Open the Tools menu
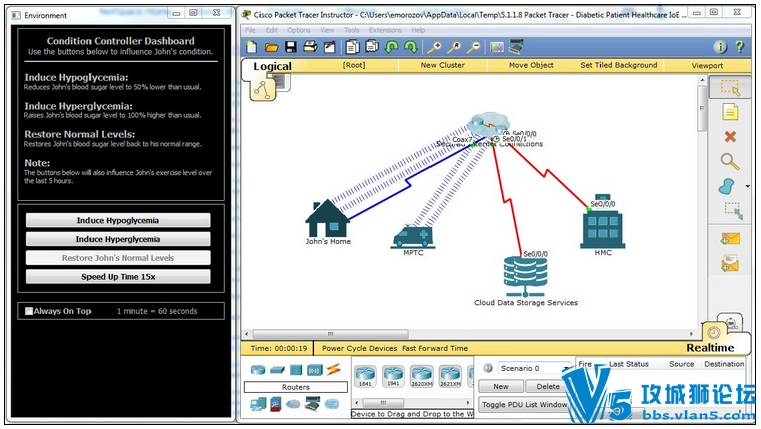The height and width of the screenshot is (429, 761). coord(351,30)
